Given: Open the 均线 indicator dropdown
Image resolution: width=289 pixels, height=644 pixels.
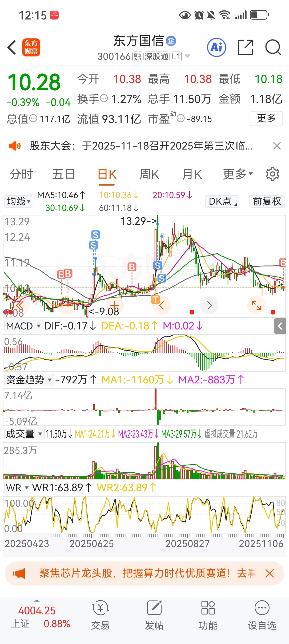Looking at the screenshot, I should (19, 201).
